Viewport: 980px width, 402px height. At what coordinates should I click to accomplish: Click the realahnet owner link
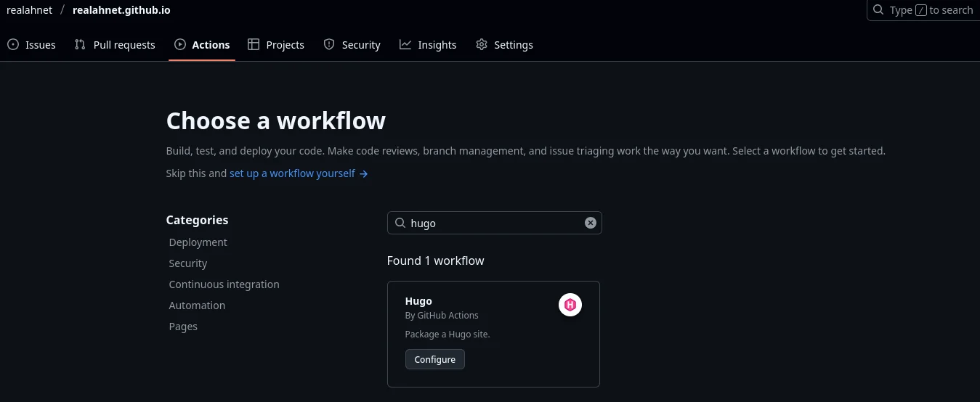pyautogui.click(x=30, y=10)
